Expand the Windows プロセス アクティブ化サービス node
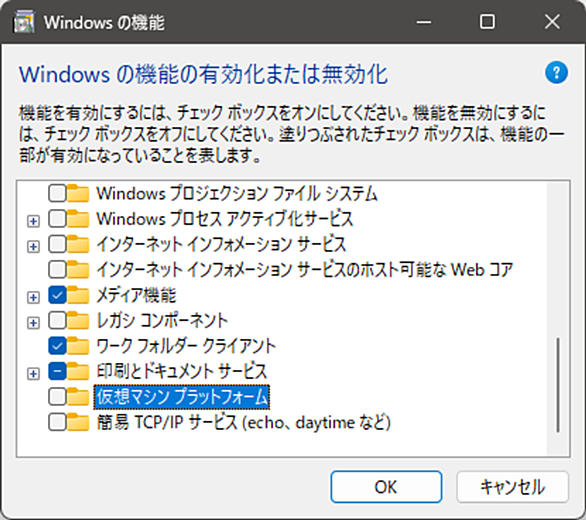Screen dimensions: 586x520 (x=33, y=221)
